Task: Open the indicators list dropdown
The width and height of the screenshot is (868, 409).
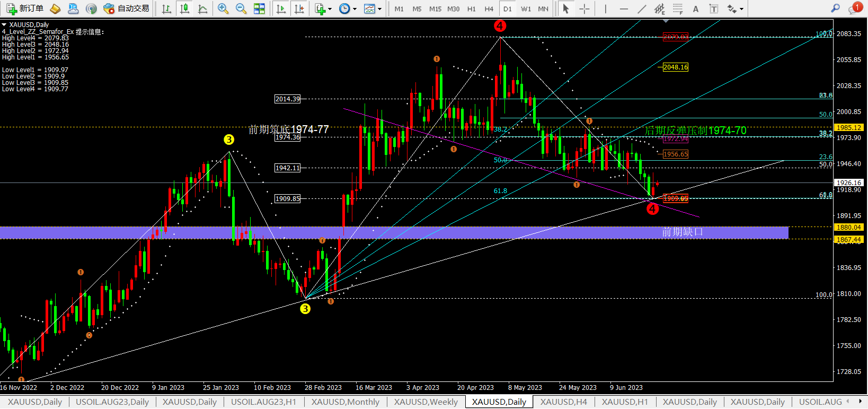Action: coord(323,8)
